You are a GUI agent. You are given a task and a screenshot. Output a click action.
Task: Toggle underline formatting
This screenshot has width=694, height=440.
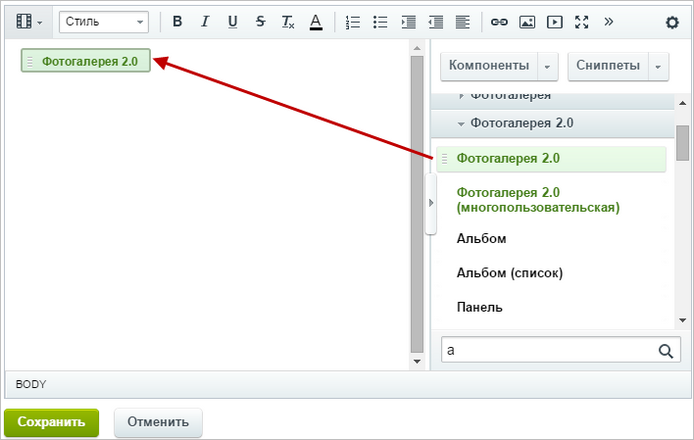[232, 21]
